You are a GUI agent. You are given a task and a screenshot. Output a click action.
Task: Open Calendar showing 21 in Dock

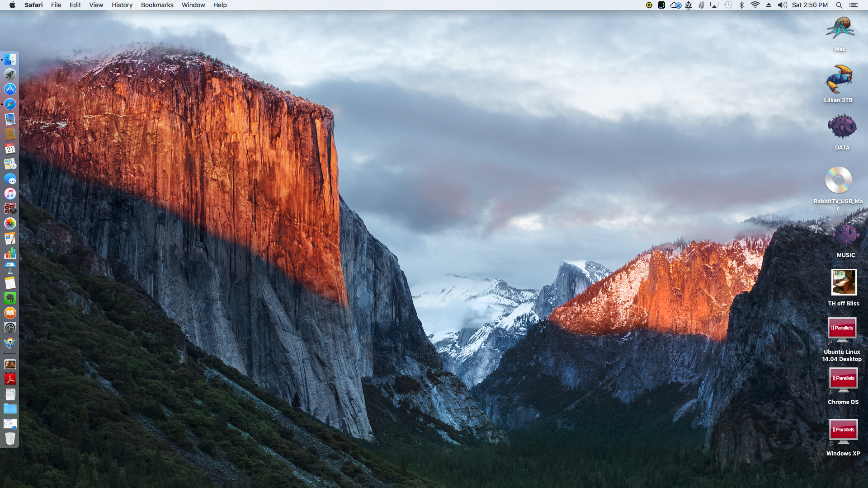coord(10,149)
